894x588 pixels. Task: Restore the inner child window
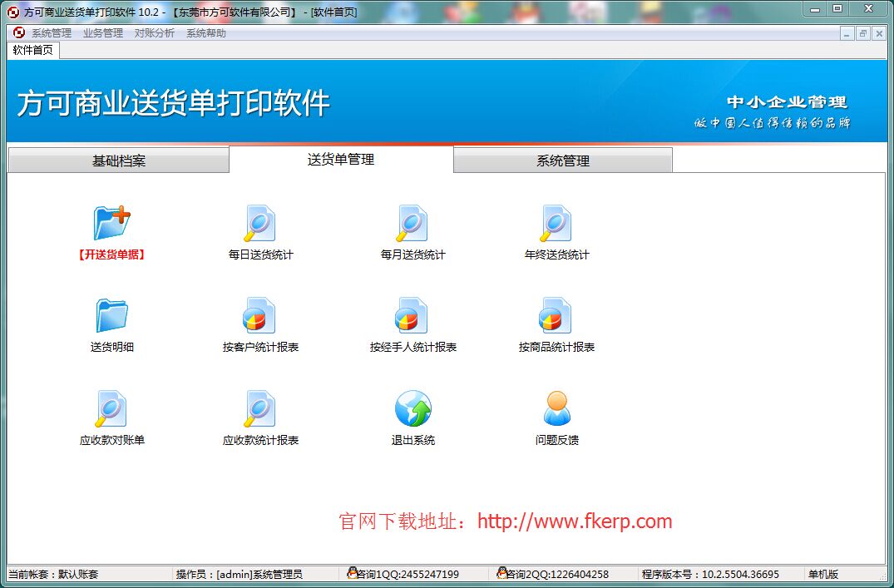pos(862,33)
